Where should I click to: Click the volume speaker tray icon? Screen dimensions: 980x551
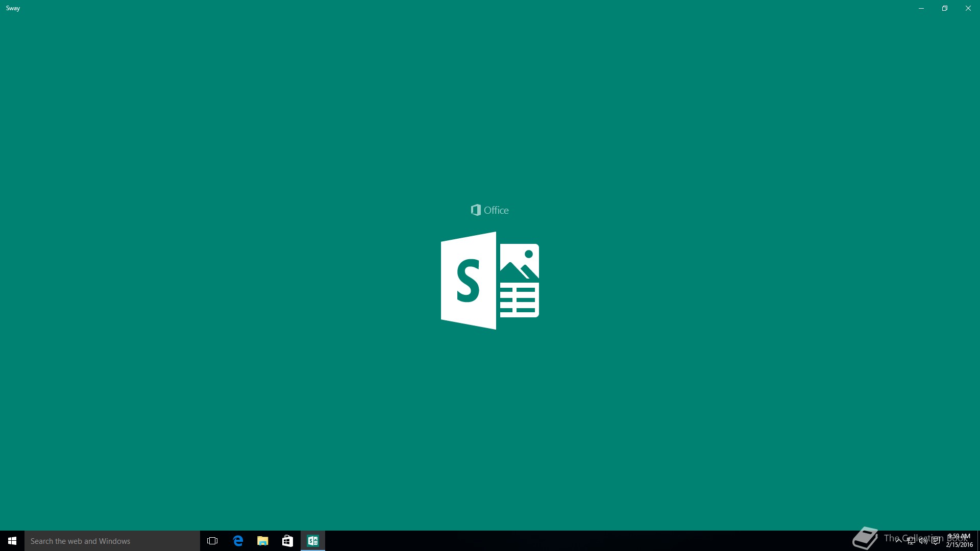923,541
